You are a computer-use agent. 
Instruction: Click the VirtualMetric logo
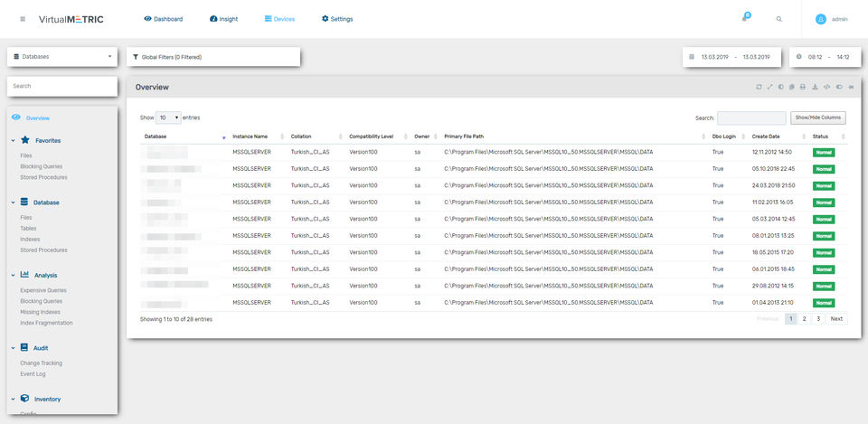pyautogui.click(x=71, y=19)
